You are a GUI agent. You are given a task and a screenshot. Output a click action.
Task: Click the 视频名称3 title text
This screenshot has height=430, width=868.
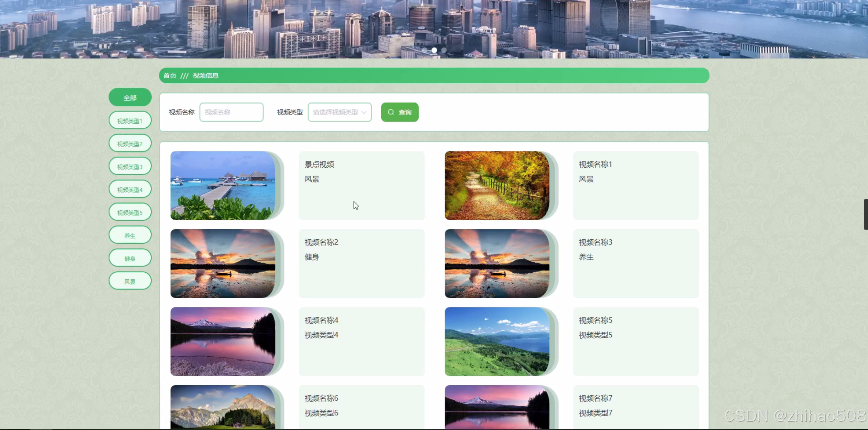click(x=595, y=242)
